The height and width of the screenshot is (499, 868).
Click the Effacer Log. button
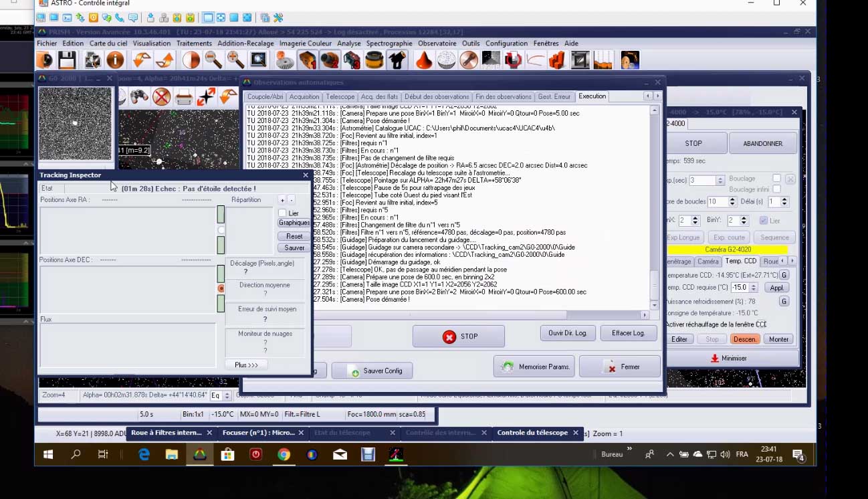pos(629,332)
